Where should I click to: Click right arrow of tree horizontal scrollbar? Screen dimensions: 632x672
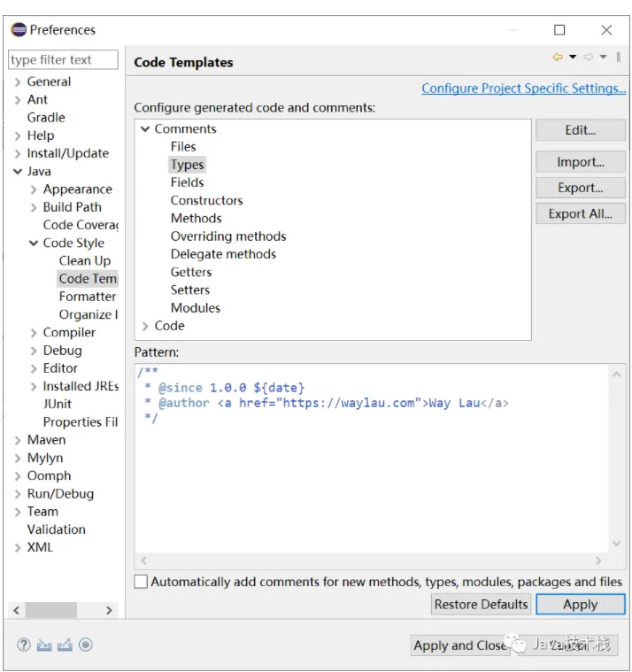click(109, 610)
